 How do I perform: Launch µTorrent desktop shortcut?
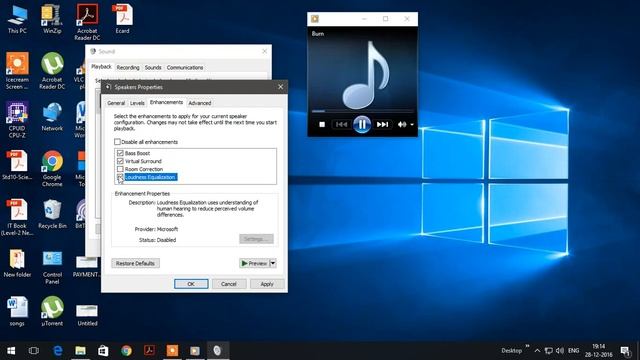(x=52, y=311)
